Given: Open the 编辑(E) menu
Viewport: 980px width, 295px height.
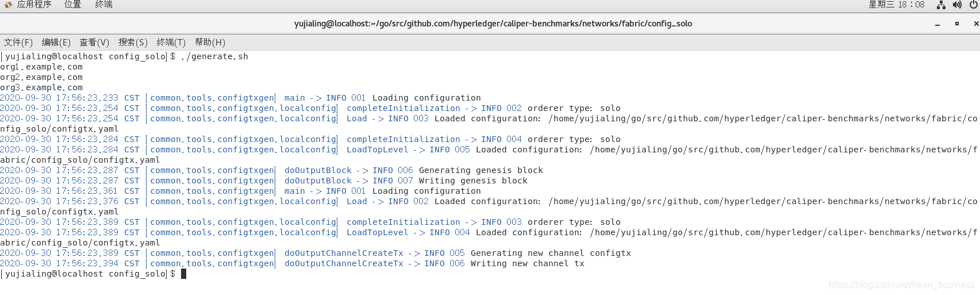Looking at the screenshot, I should coord(56,42).
